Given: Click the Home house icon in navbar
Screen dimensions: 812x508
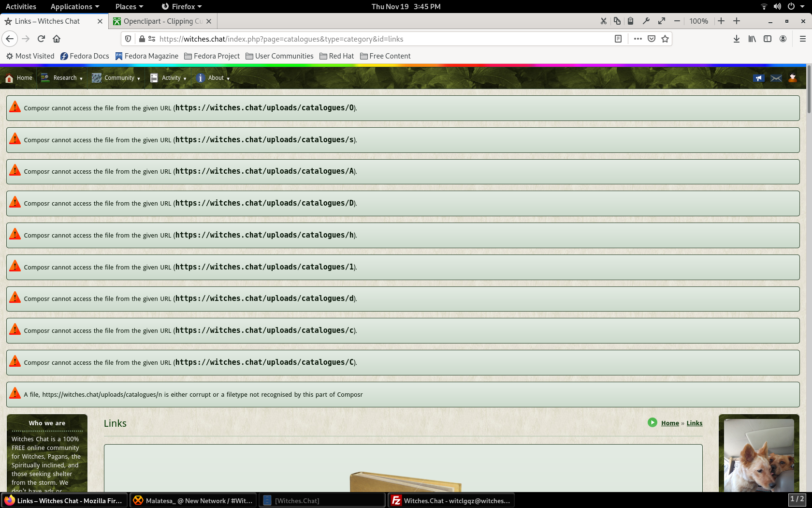Looking at the screenshot, I should coord(9,77).
